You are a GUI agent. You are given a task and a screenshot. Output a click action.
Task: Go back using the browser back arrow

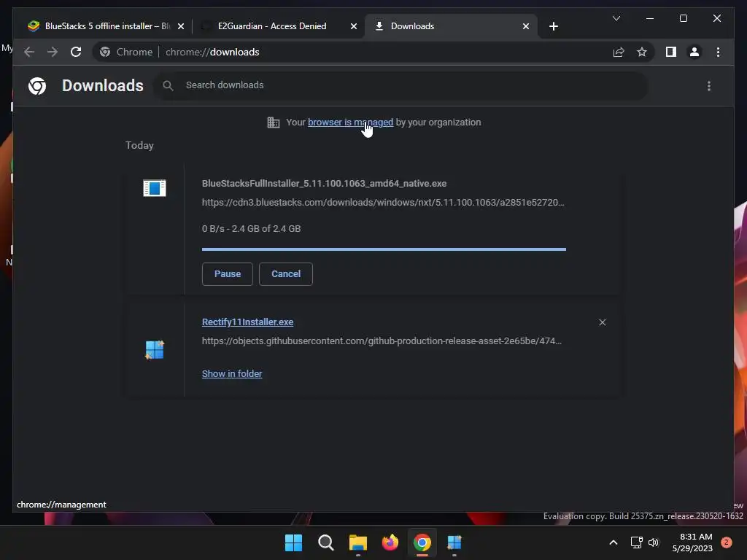pos(29,52)
